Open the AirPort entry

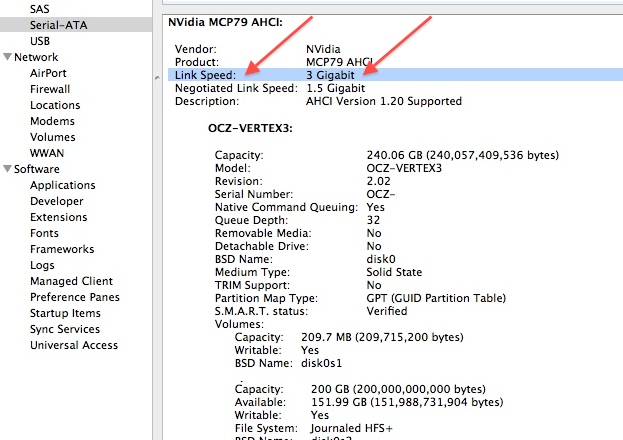click(x=48, y=73)
